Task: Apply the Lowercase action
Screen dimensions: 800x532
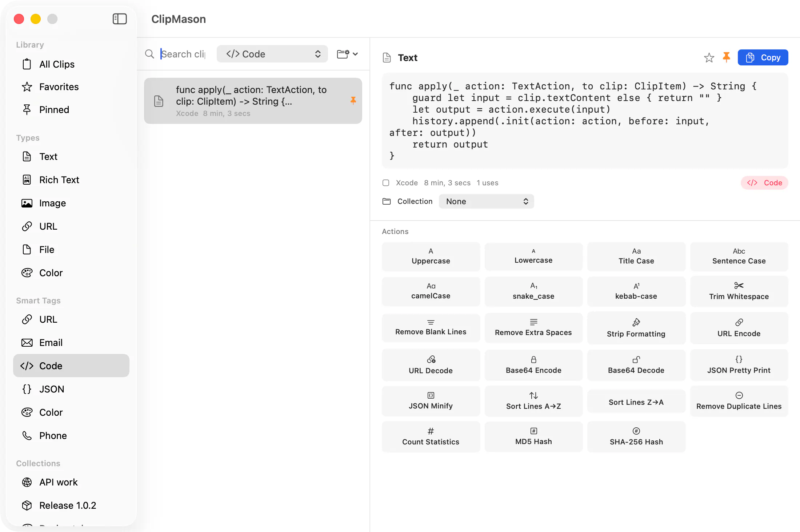Action: point(533,257)
